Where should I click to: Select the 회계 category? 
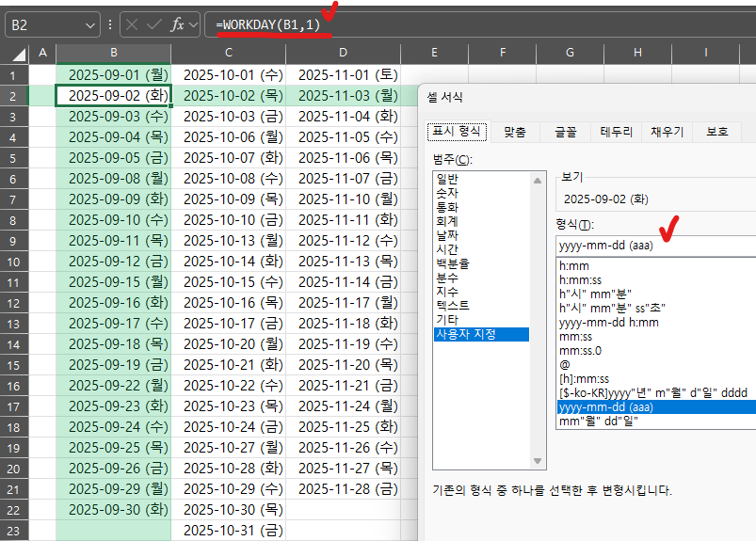(481, 222)
